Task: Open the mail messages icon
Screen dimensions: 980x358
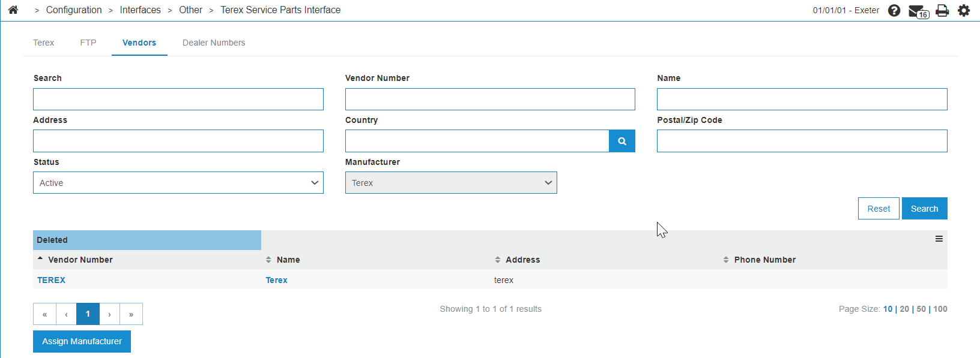Action: 918,11
